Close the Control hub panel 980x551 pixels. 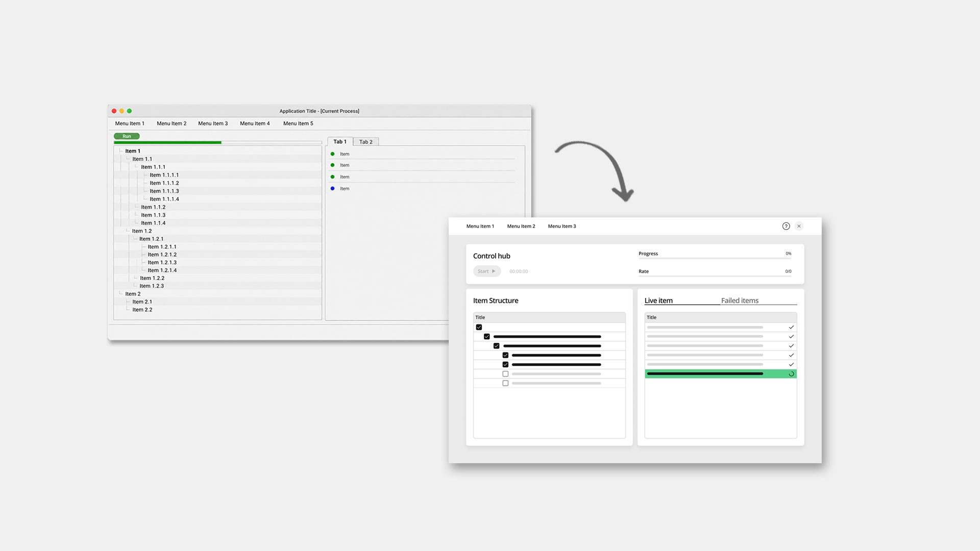coord(799,226)
